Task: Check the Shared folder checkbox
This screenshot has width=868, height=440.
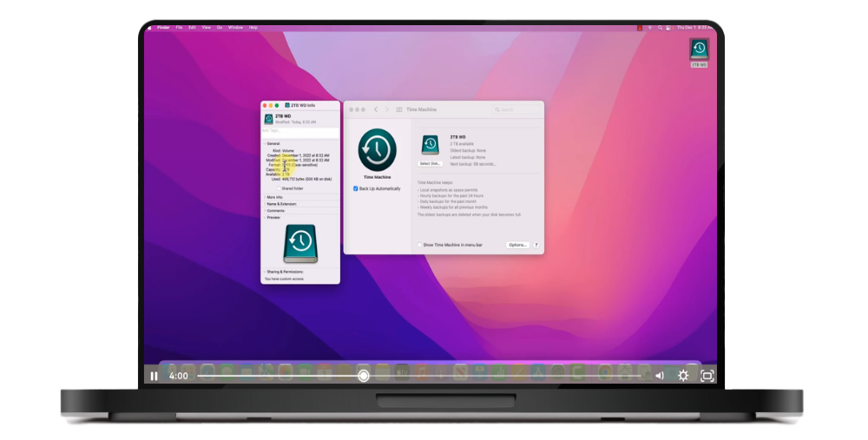Action: (x=279, y=188)
